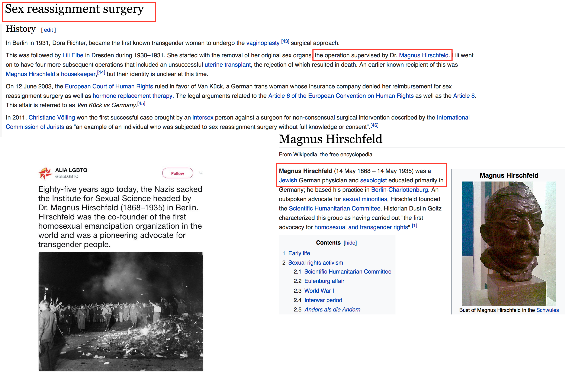The height and width of the screenshot is (392, 569).
Task: Follow the ALIA LGBTQ account
Action: [177, 173]
